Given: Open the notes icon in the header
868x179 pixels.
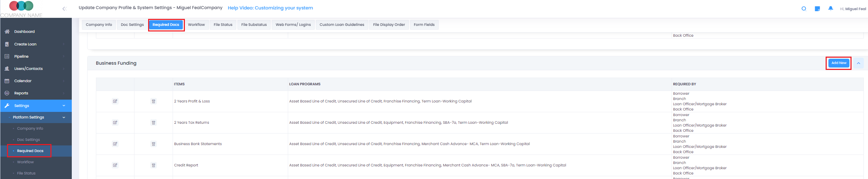Looking at the screenshot, I should (x=817, y=9).
